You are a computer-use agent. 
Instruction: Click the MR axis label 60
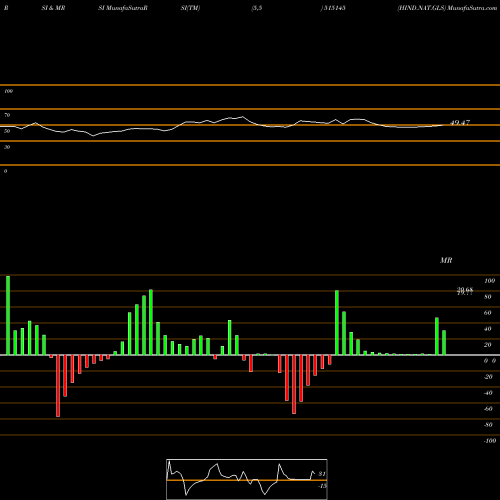pos(488,313)
